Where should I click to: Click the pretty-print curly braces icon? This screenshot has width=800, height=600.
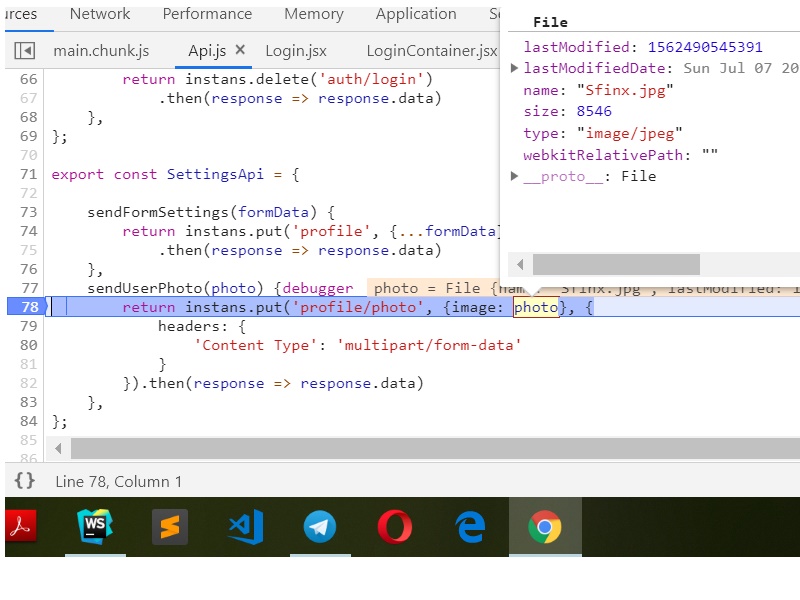(x=24, y=481)
